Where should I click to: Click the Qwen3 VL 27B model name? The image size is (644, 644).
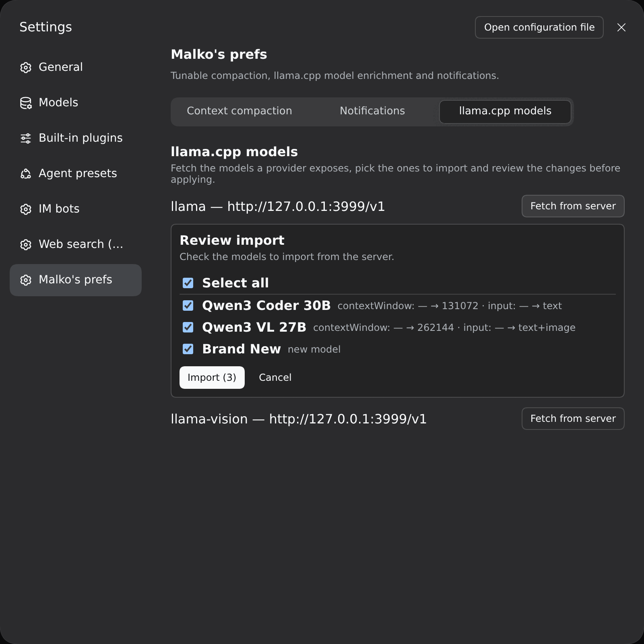tap(254, 327)
